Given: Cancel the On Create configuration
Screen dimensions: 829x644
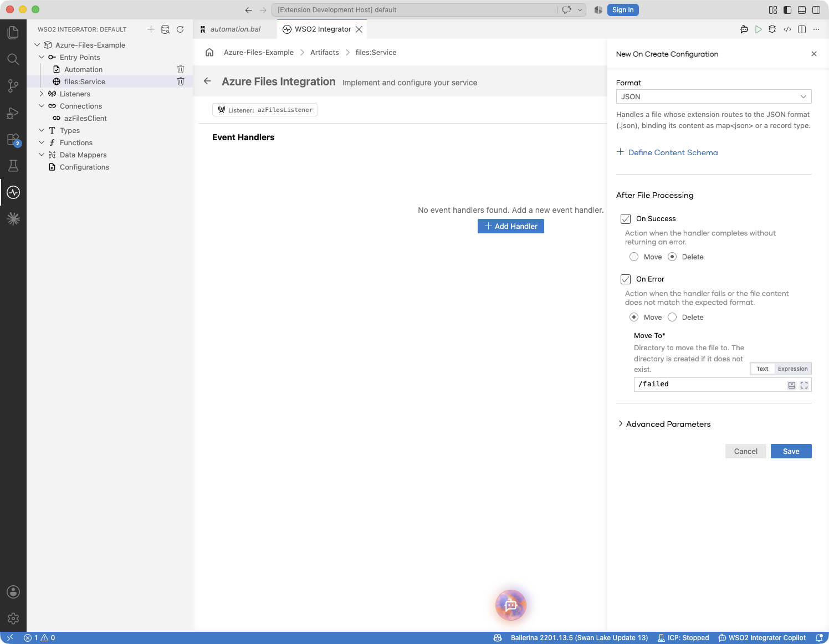Looking at the screenshot, I should point(745,451).
